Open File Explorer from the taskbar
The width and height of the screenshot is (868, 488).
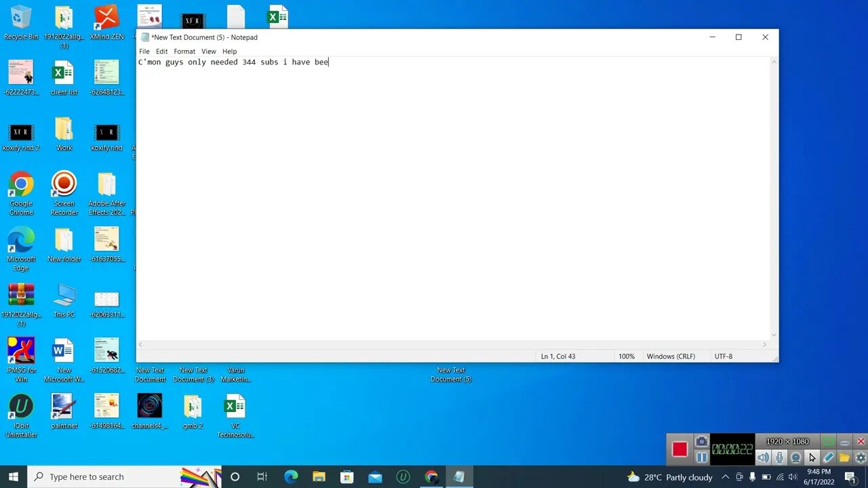(x=319, y=476)
